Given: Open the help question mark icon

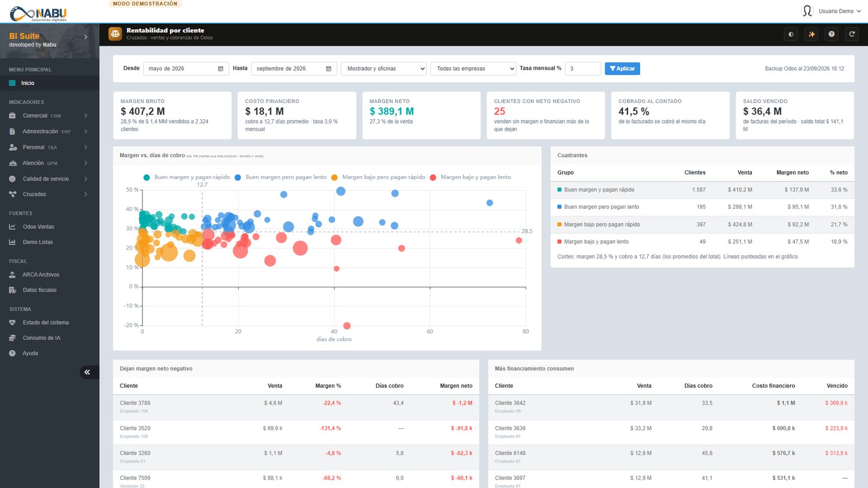Looking at the screenshot, I should click(x=832, y=34).
